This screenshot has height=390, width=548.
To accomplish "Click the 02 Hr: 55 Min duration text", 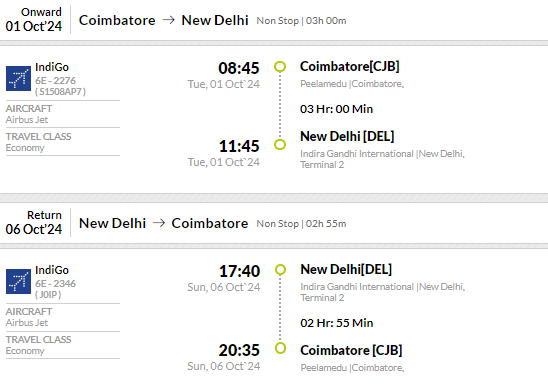I will (x=337, y=323).
